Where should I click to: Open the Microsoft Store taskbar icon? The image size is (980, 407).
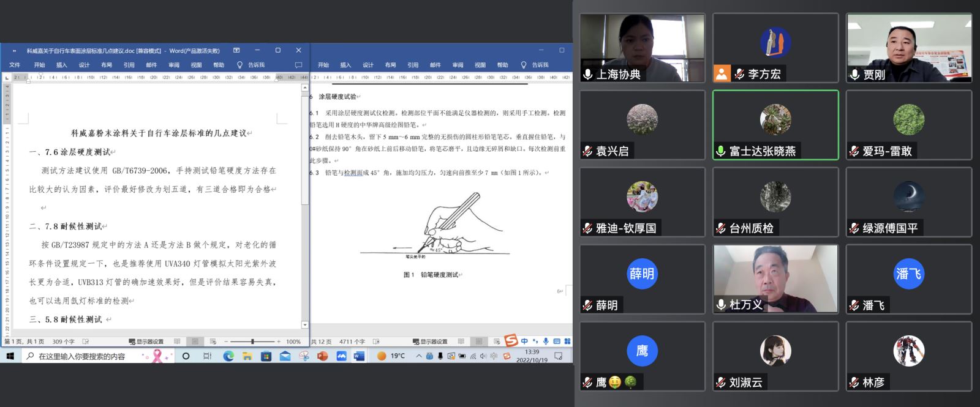(266, 356)
